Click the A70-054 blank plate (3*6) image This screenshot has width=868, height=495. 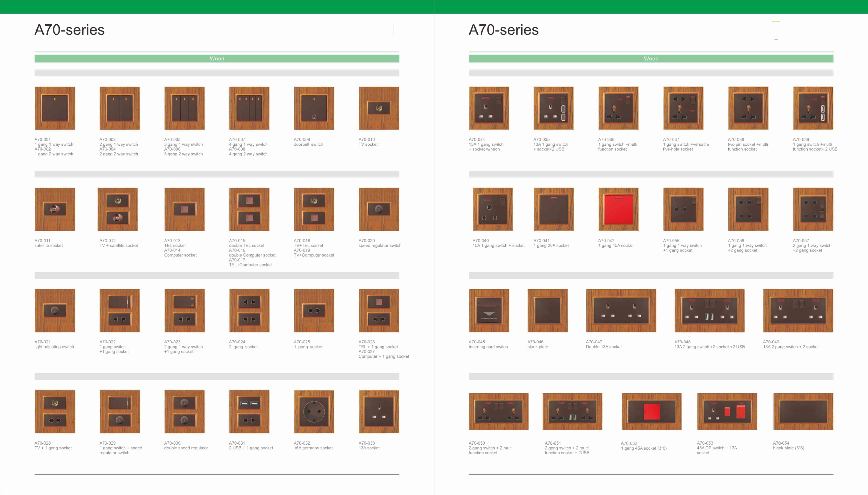(x=803, y=412)
